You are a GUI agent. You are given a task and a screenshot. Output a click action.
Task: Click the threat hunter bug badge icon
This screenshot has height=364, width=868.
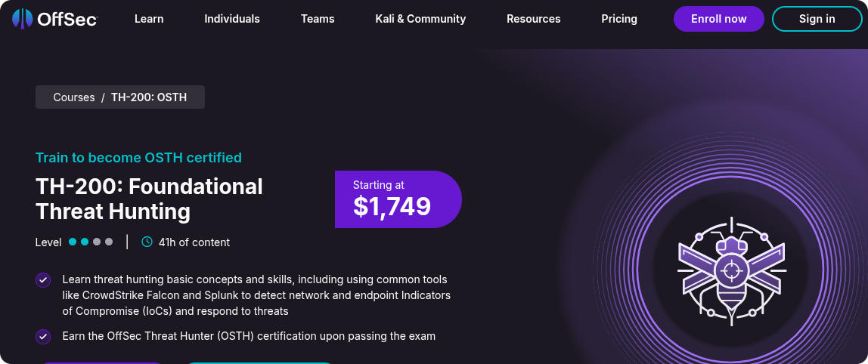click(x=731, y=270)
